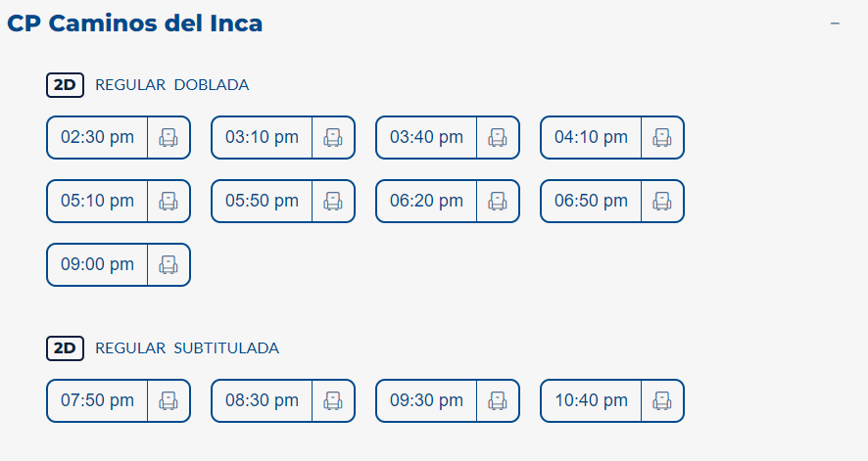Select the 03:40 pm showtime

[426, 138]
